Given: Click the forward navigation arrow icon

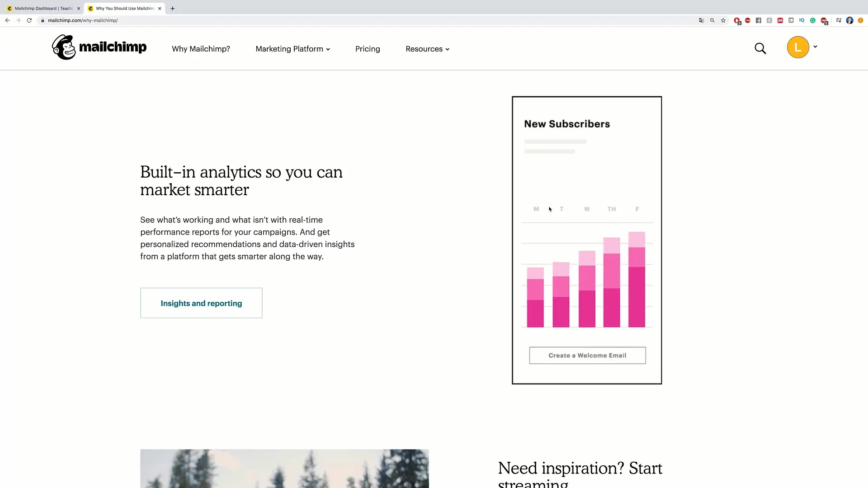Looking at the screenshot, I should [18, 20].
